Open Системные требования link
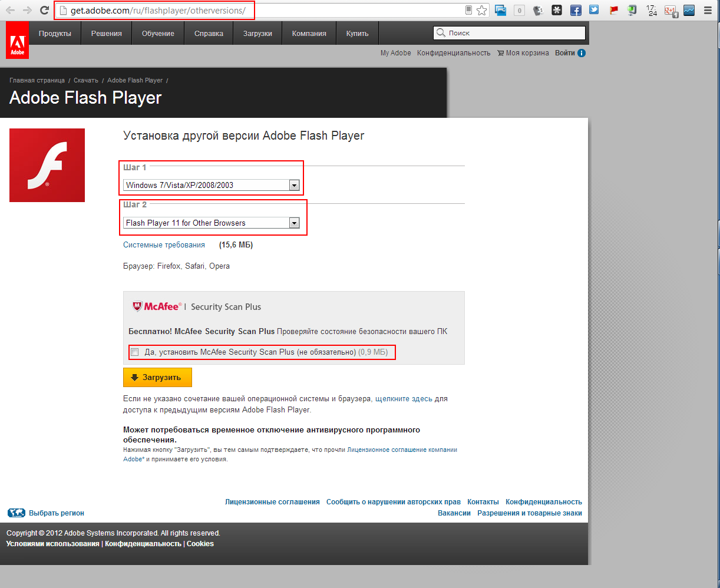 (164, 245)
